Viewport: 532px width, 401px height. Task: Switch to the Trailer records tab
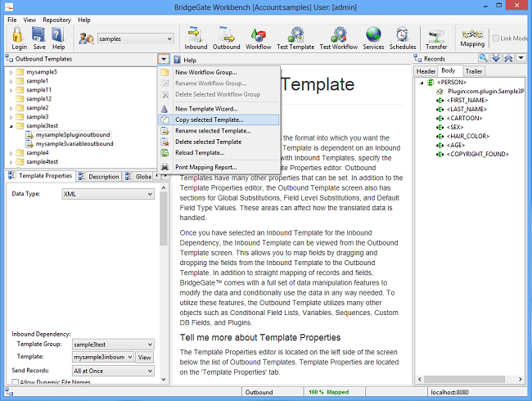click(x=474, y=71)
